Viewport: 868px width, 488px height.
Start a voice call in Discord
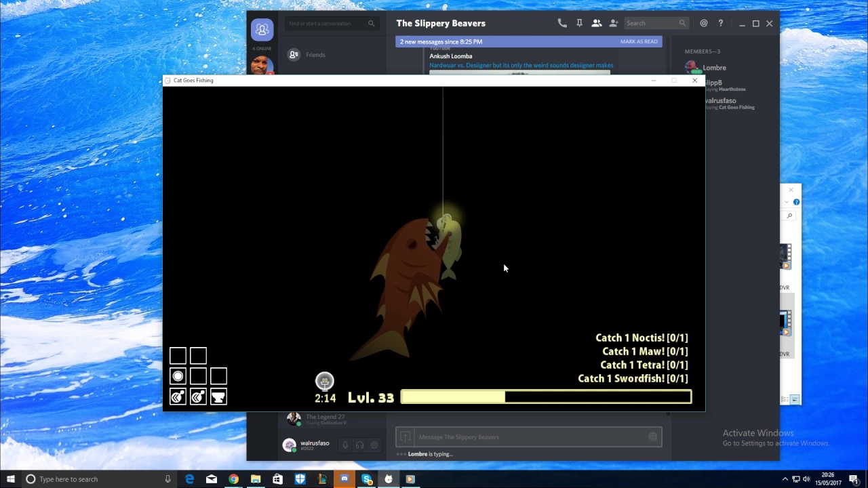[x=562, y=23]
